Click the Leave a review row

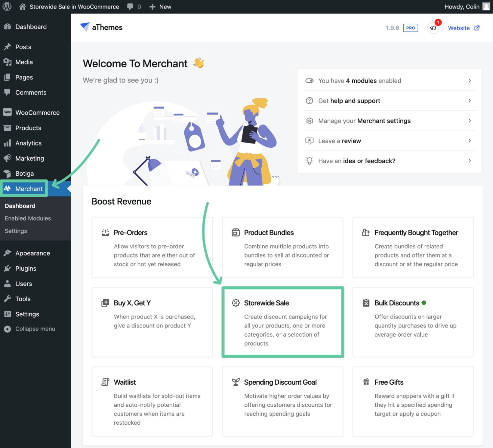[x=389, y=141]
